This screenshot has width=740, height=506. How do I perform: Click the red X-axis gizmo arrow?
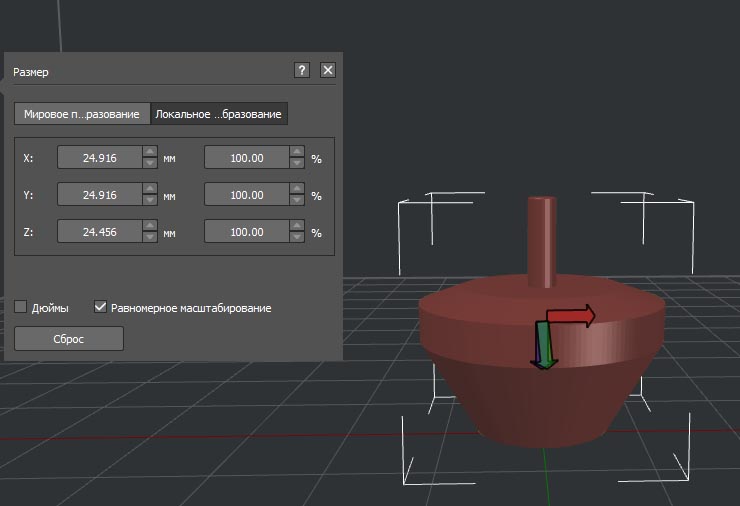[572, 317]
